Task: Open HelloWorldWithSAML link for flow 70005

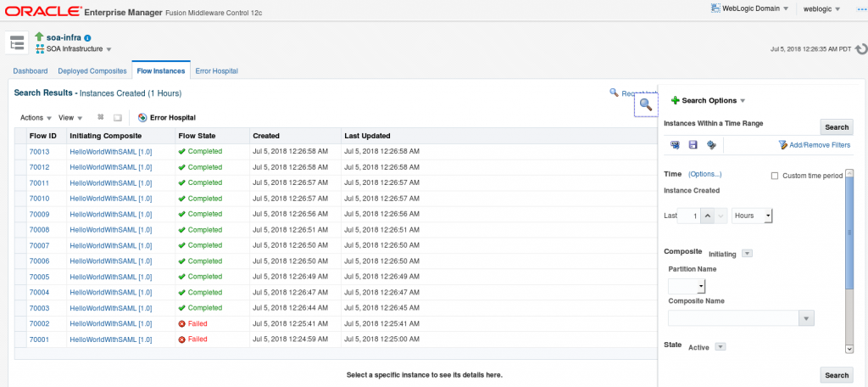Action: [111, 277]
